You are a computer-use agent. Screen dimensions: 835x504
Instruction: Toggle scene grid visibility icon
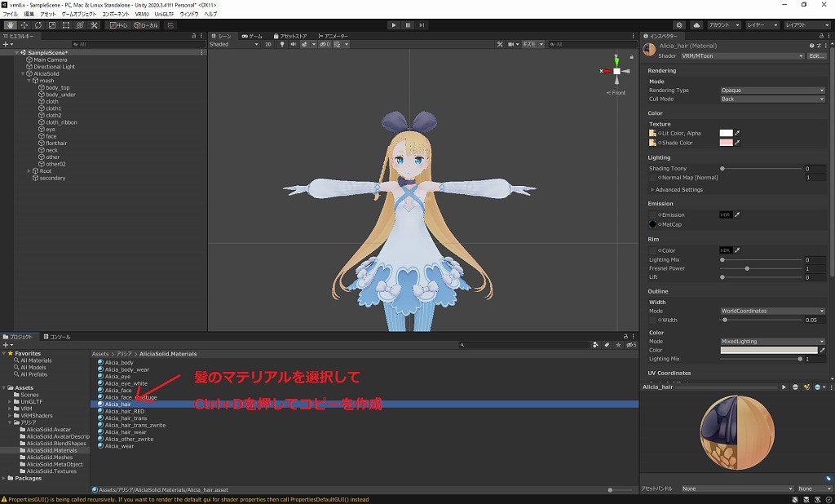click(337, 44)
